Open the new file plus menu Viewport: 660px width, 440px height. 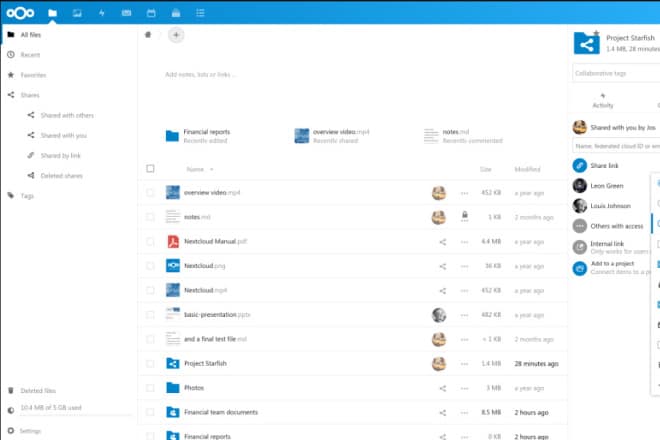point(176,34)
